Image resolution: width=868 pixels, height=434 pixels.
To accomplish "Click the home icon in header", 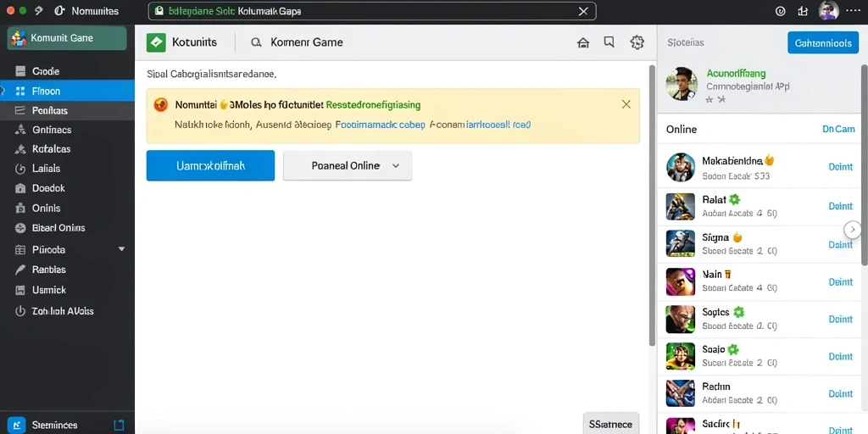I will (583, 42).
